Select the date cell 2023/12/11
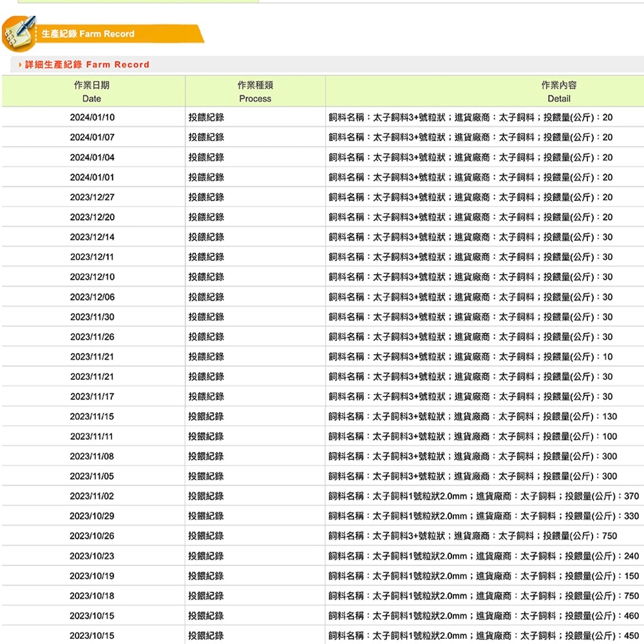The width and height of the screenshot is (644, 644). (x=92, y=257)
